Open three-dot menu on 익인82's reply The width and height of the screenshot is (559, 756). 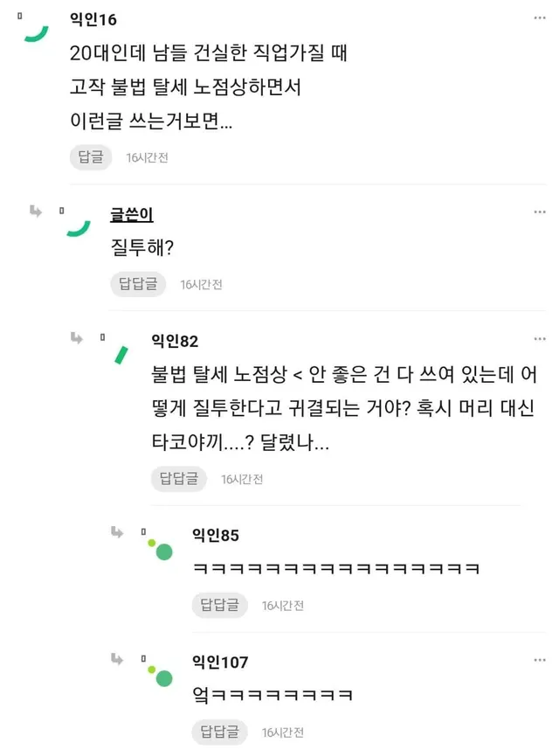click(x=541, y=339)
